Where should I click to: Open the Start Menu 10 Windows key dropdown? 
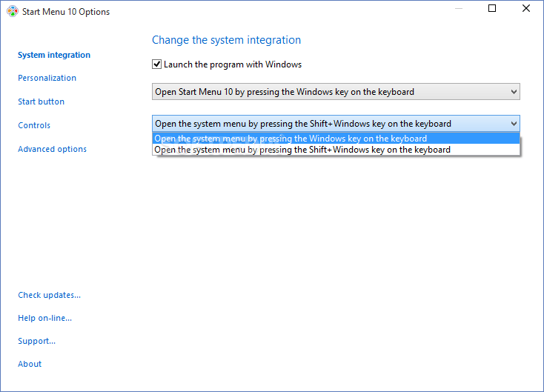click(x=336, y=92)
